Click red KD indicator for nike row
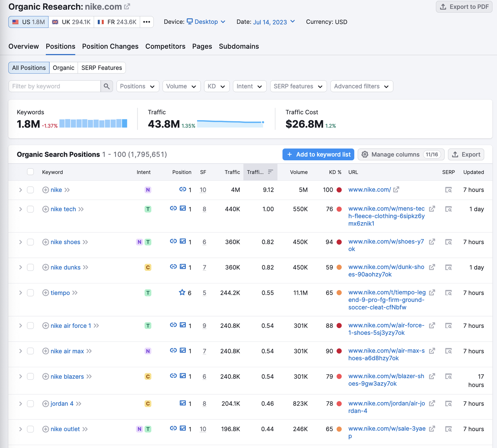 click(339, 190)
